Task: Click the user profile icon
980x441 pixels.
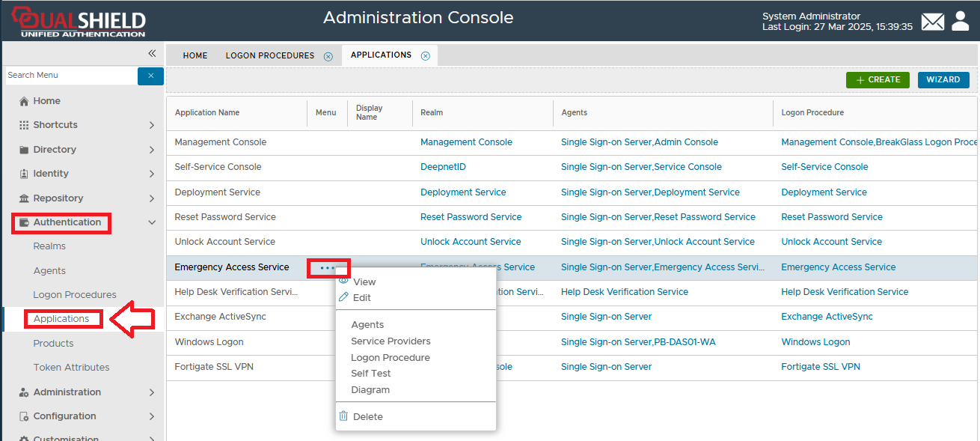Action: [961, 22]
